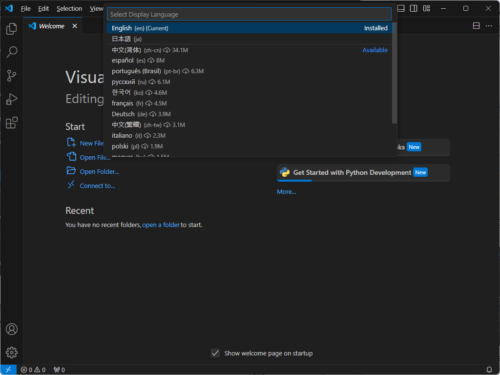Screen dimensions: 500x375
Task: Toggle secondary side bar layout icon
Action: point(414,8)
